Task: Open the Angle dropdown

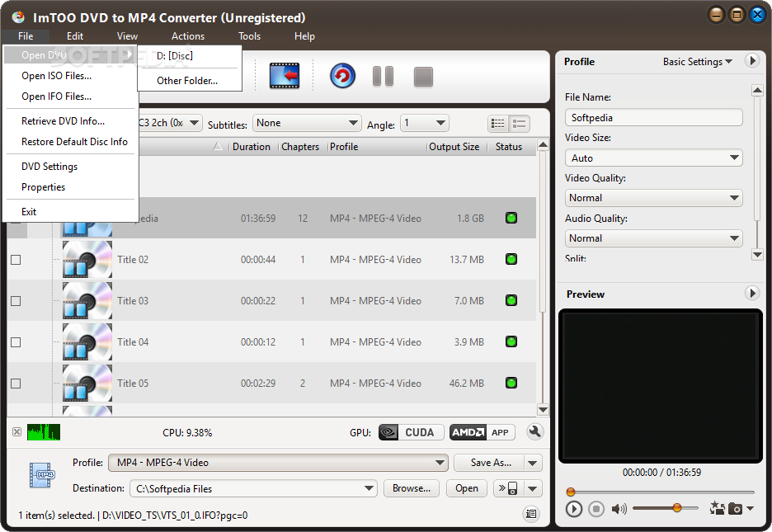Action: click(425, 123)
